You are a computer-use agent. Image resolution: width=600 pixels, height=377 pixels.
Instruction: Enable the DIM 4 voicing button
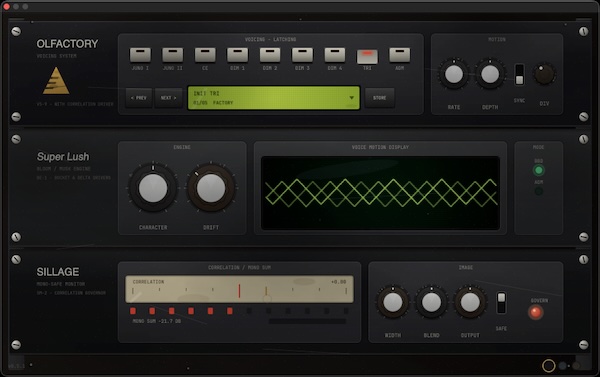(x=335, y=55)
